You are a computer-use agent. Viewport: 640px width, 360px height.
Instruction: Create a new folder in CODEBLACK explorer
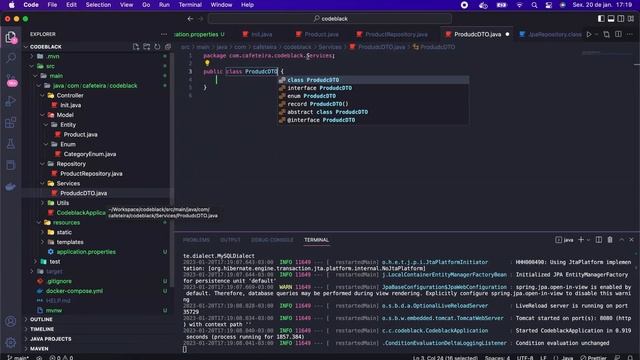[147, 47]
